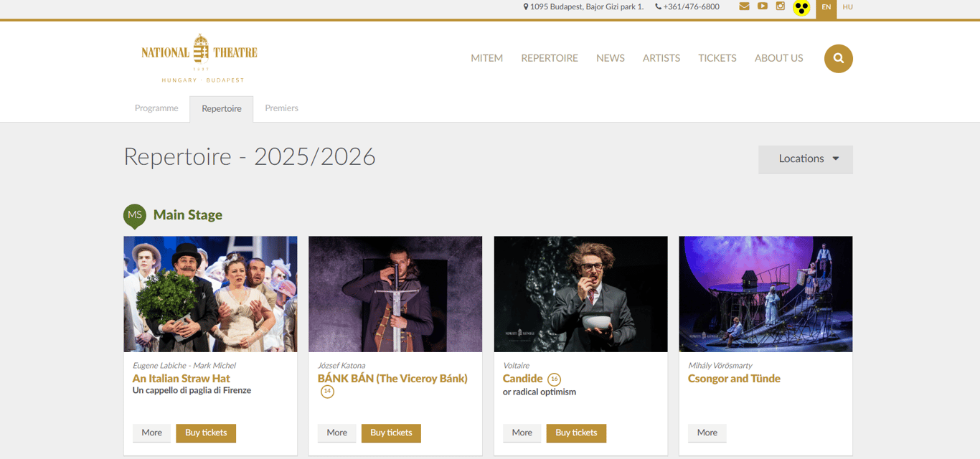The width and height of the screenshot is (980, 459).
Task: Open the Instagram icon link
Action: (x=781, y=6)
